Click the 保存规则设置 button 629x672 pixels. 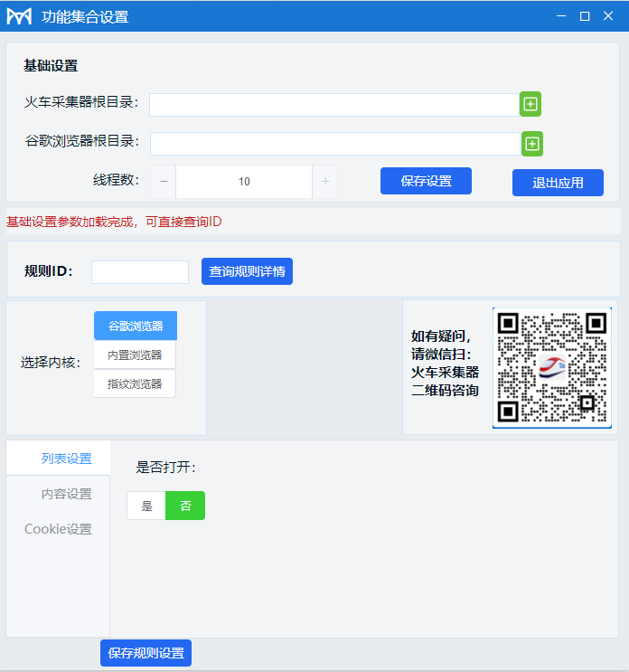click(146, 653)
